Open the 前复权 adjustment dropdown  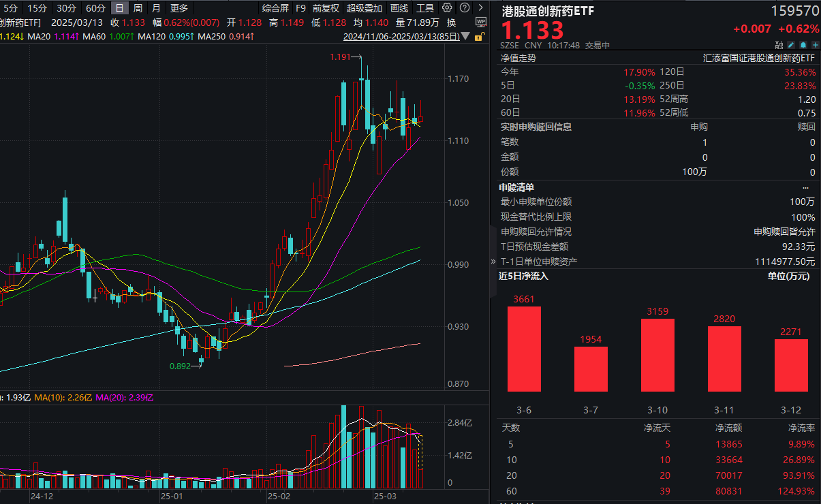326,8
